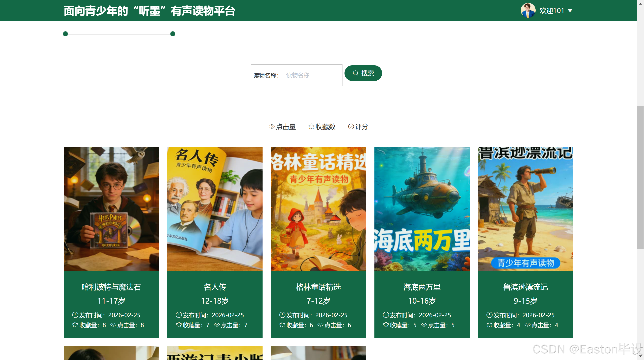Viewport: 644px width, 360px height.
Task: Click 点击量: 5 on 海底两万里 card
Action: point(438,325)
